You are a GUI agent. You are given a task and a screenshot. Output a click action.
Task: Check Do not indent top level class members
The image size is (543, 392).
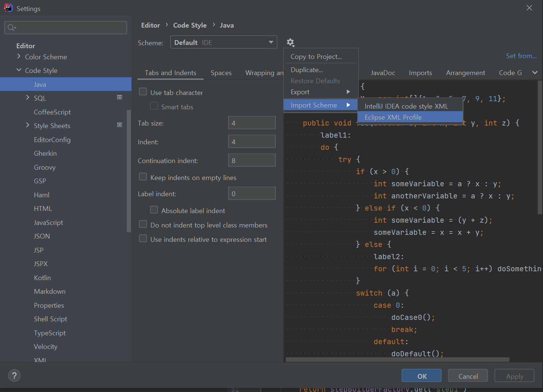point(143,224)
